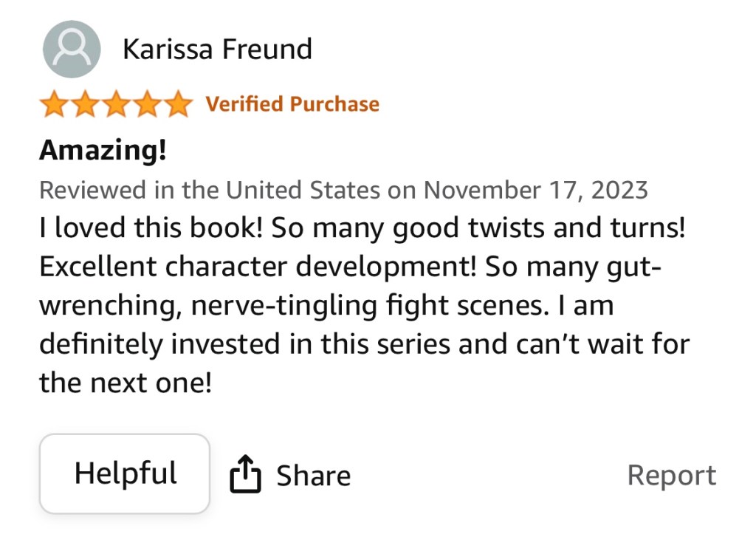Click Karissa Freund's profile avatar icon
The image size is (756, 554).
pos(72,49)
